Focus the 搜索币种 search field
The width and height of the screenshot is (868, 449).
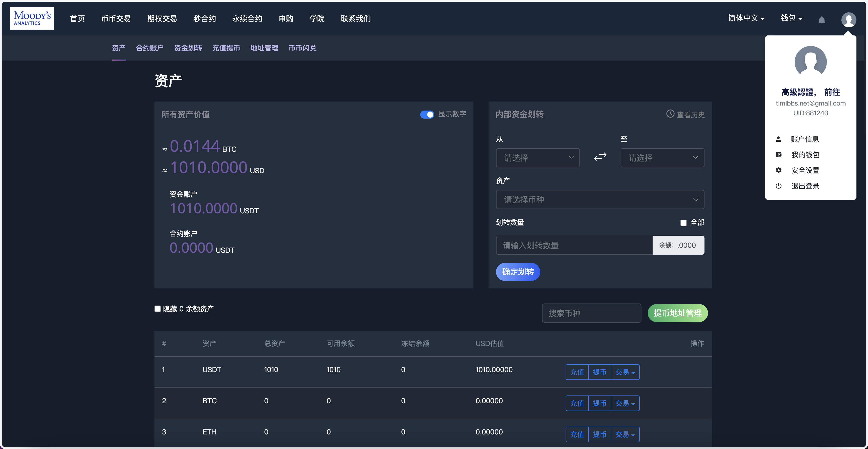(x=591, y=313)
